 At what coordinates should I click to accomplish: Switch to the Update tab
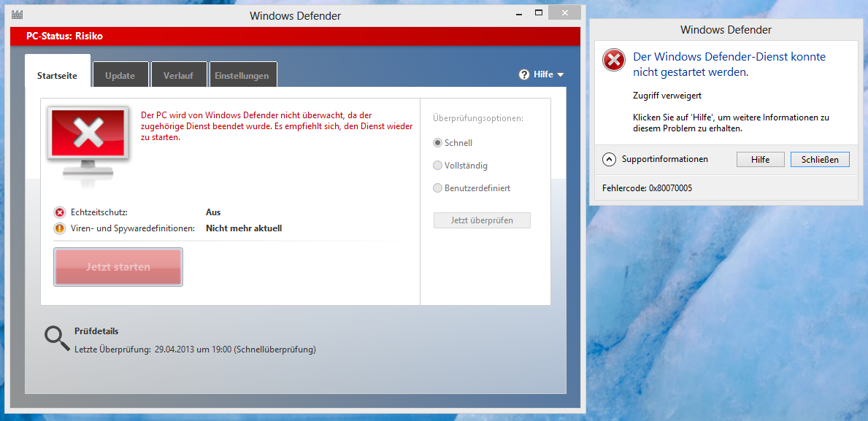[x=120, y=74]
